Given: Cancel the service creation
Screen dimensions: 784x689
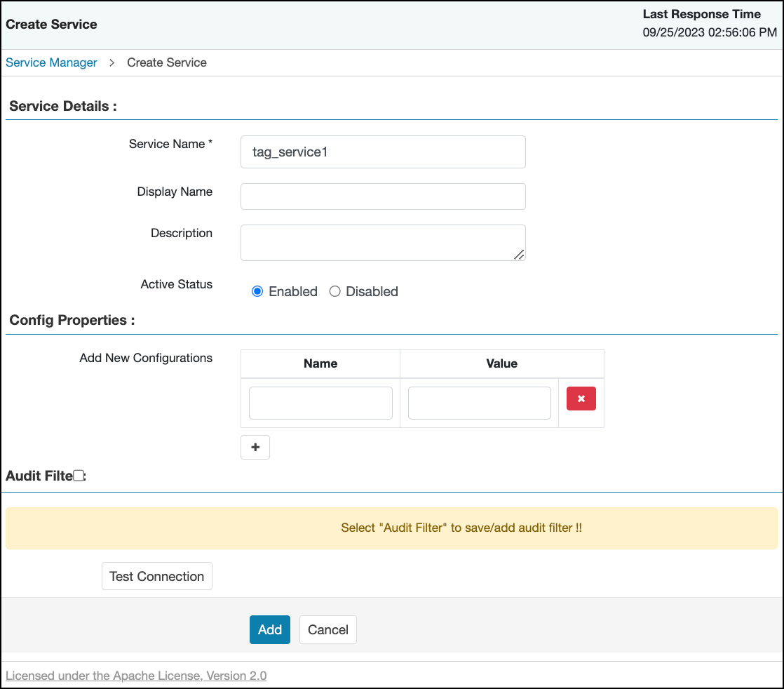Looking at the screenshot, I should (327, 630).
